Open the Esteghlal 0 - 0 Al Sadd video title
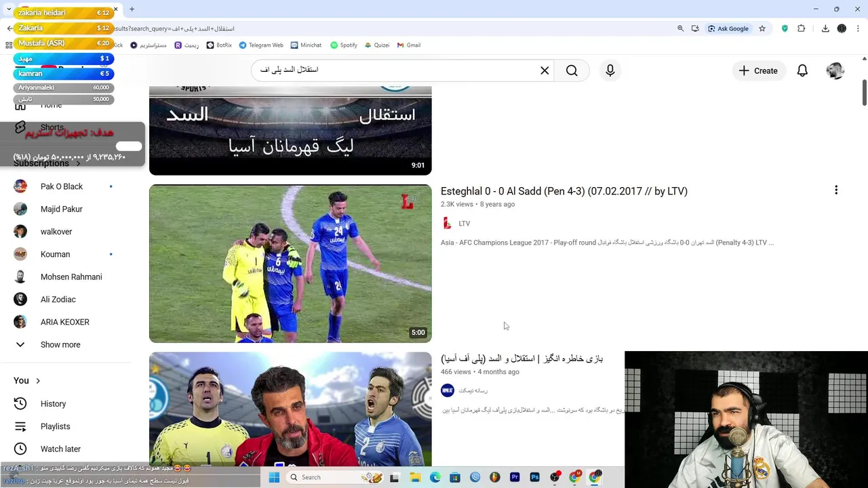The image size is (868, 488). [564, 191]
